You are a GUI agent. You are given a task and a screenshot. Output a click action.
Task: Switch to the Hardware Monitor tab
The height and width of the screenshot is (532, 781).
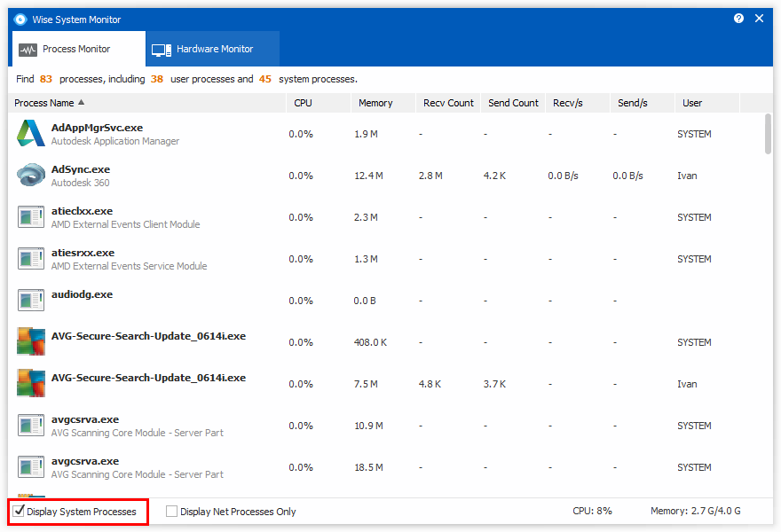(213, 49)
